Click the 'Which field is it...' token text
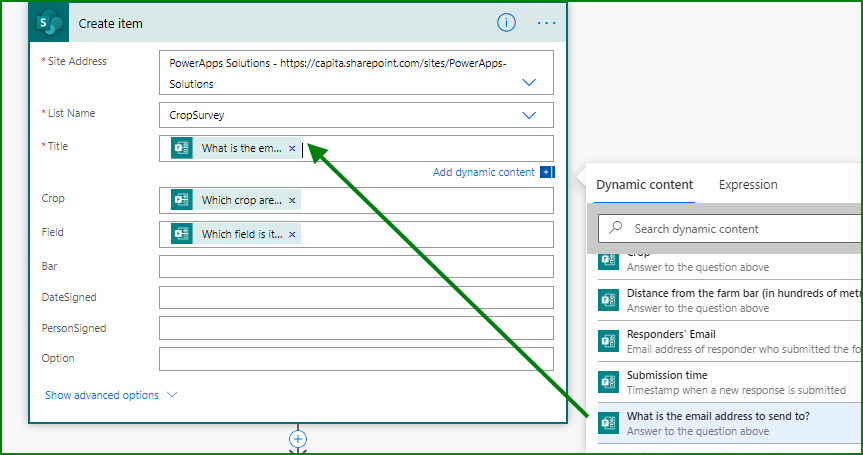 tap(242, 234)
